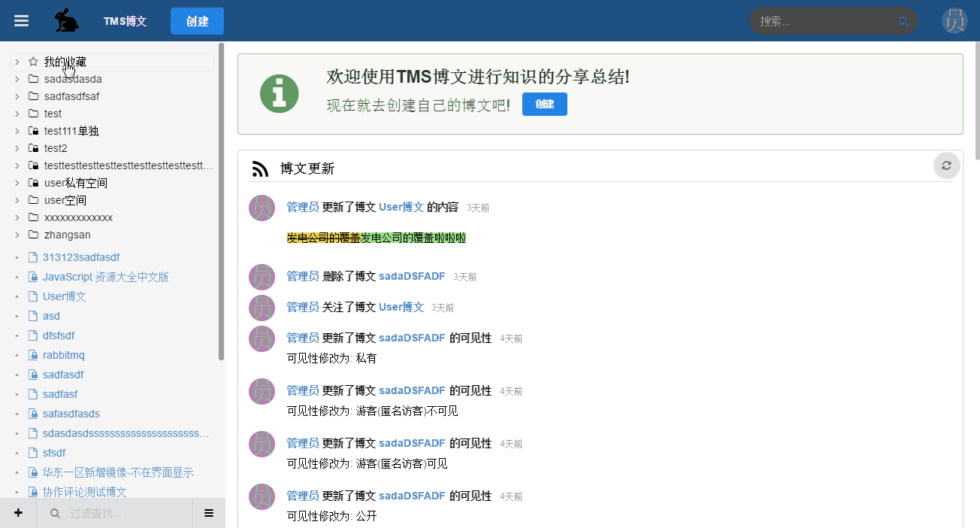Click the user avatar in top right

954,21
